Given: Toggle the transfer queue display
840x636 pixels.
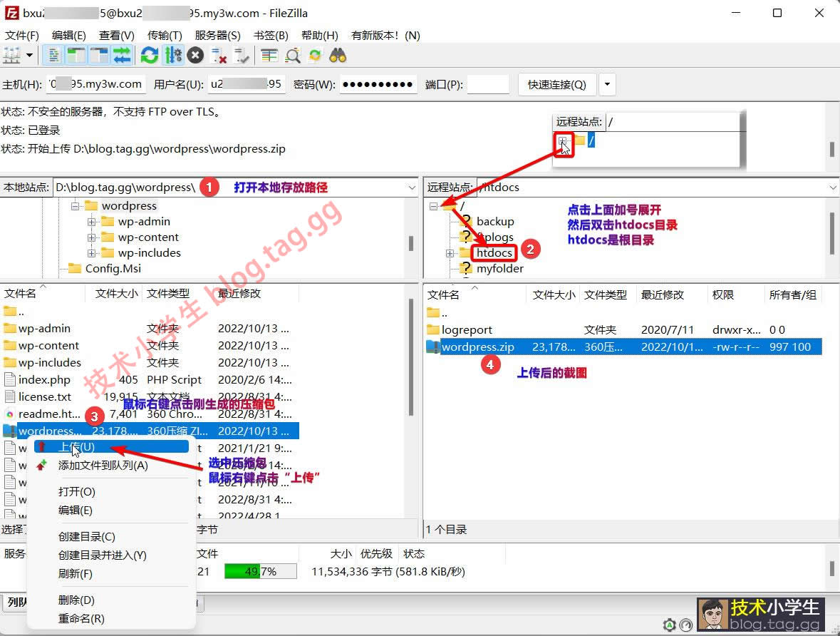Looking at the screenshot, I should pyautogui.click(x=122, y=55).
